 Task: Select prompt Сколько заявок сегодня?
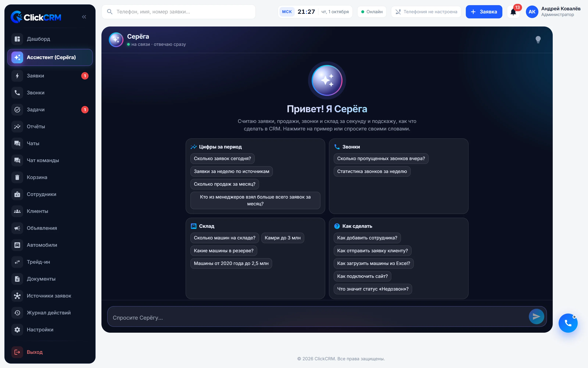pos(222,158)
